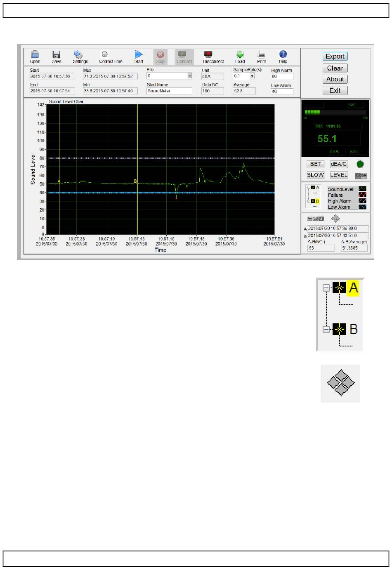Click the 55.1 reading on meter display
392x570 pixels.
pyautogui.click(x=327, y=139)
